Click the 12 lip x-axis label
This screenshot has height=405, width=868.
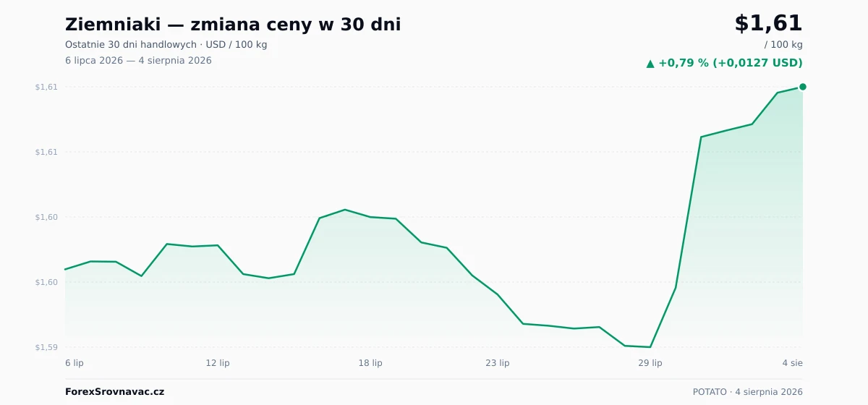click(x=218, y=363)
